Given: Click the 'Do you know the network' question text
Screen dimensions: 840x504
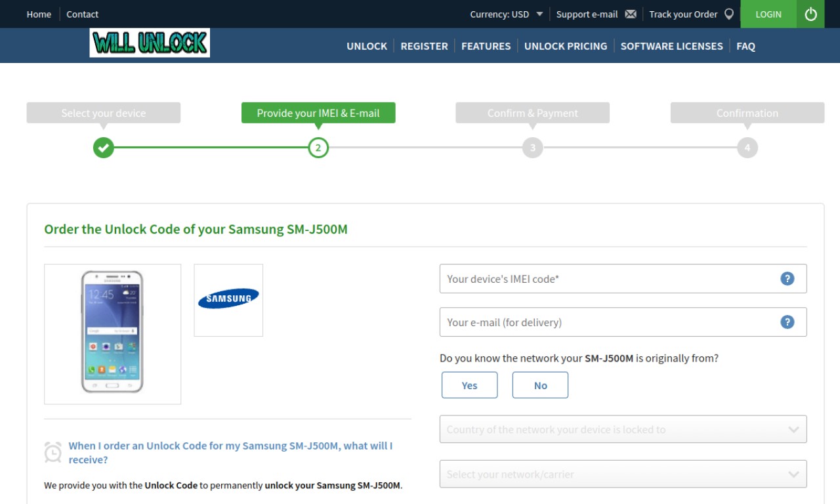Looking at the screenshot, I should click(x=579, y=358).
